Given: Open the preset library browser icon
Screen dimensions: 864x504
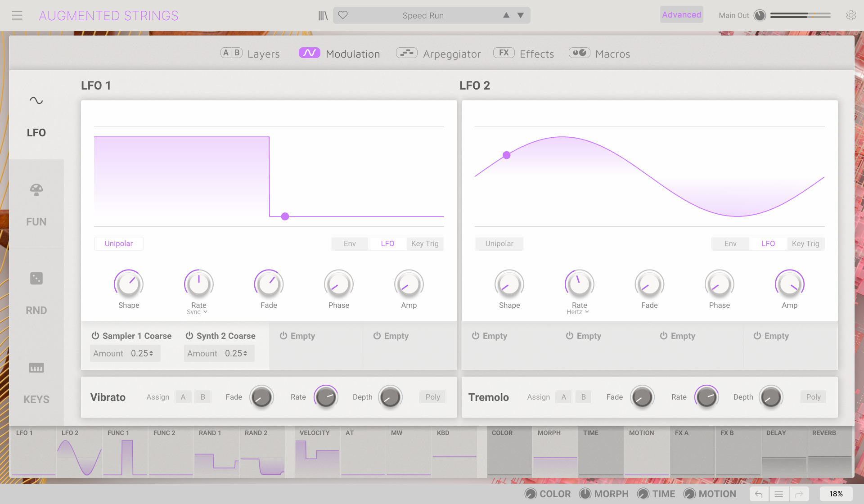Looking at the screenshot, I should coord(323,15).
